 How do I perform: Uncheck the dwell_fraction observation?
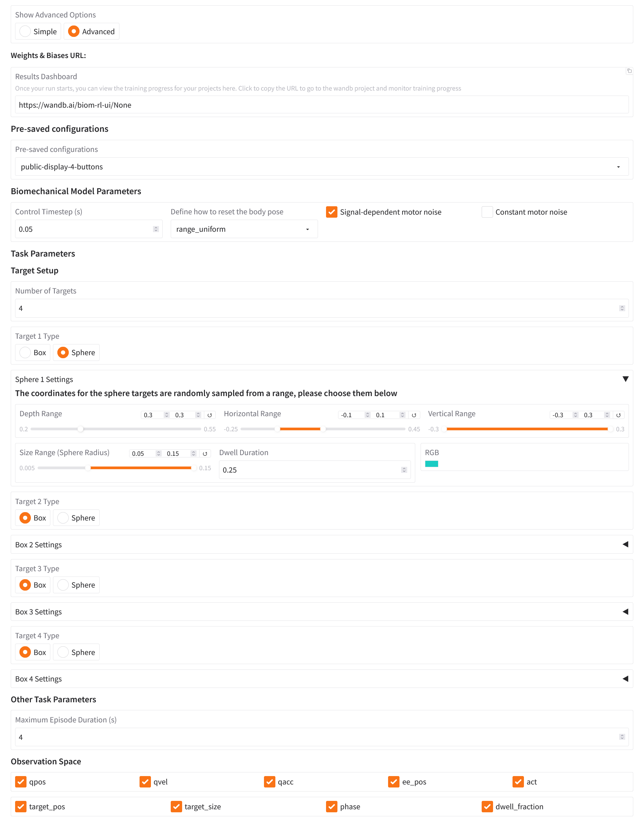487,807
